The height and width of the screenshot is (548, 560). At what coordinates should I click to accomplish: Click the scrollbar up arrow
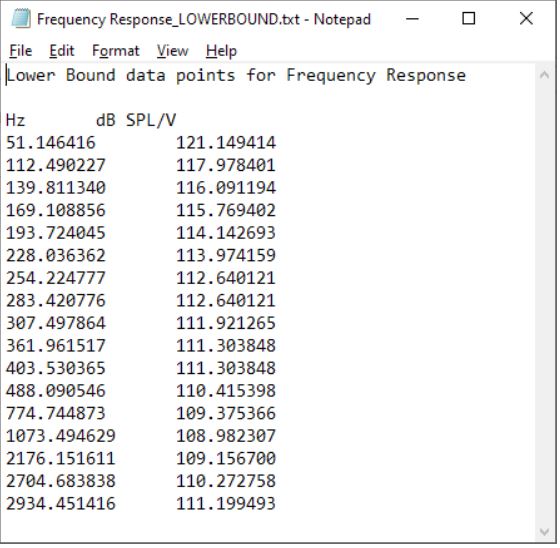544,75
